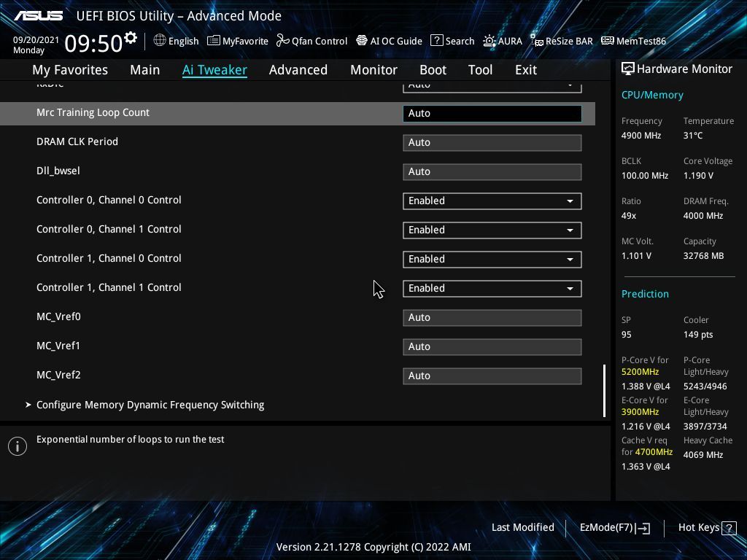Click the Last Modified button

(522, 528)
